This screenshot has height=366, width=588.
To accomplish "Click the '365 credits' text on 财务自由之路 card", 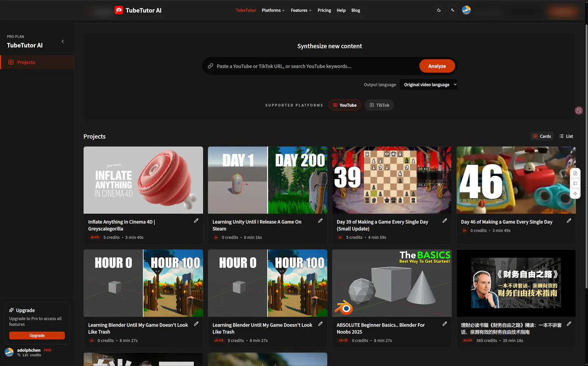I will 487,341.
